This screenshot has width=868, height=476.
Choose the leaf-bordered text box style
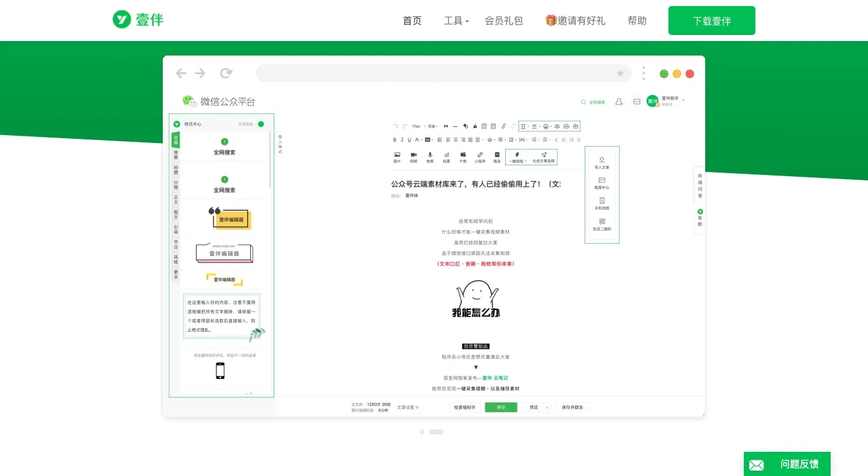pos(224,317)
